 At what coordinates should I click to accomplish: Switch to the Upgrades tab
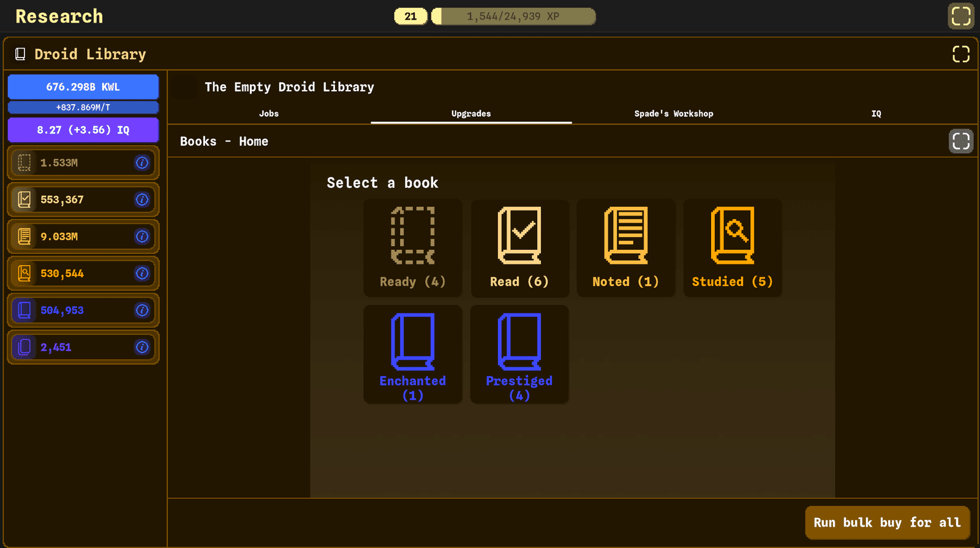tap(471, 114)
